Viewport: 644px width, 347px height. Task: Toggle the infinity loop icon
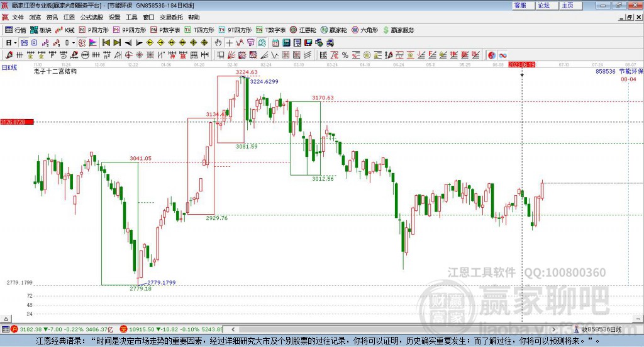coord(502,55)
